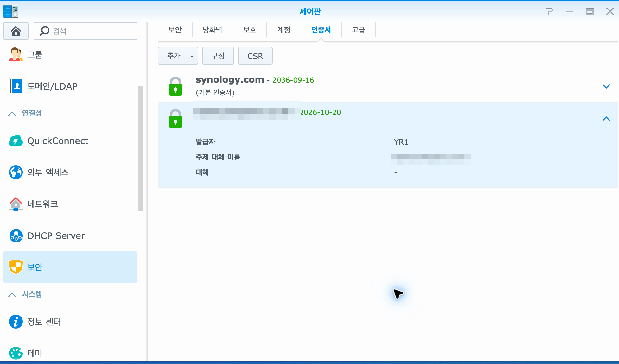Open Network house icon
The width and height of the screenshot is (619, 364).
[x=16, y=204]
